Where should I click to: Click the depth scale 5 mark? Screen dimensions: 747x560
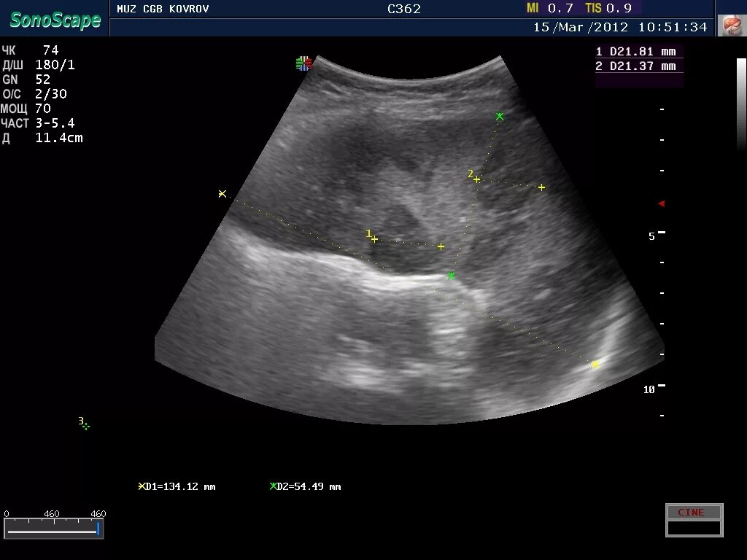pos(656,236)
